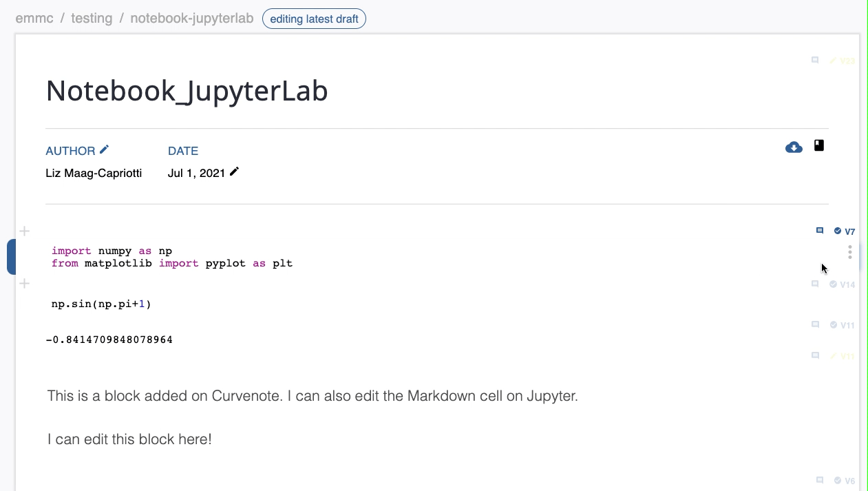
Task: Open the testing breadcrumb link
Action: [92, 19]
